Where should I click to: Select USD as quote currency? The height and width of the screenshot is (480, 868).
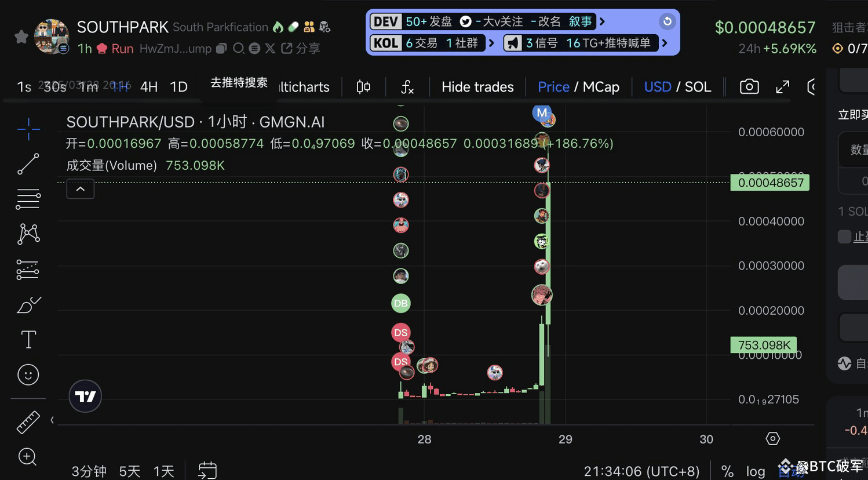tap(658, 87)
